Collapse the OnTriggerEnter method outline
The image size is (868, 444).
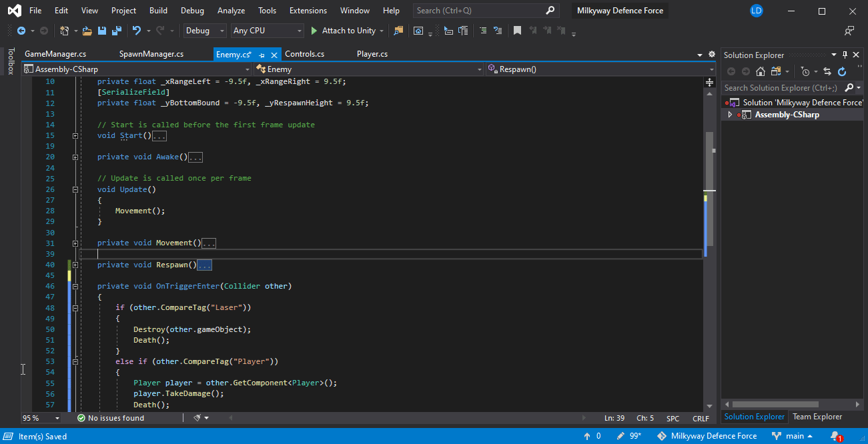(75, 286)
